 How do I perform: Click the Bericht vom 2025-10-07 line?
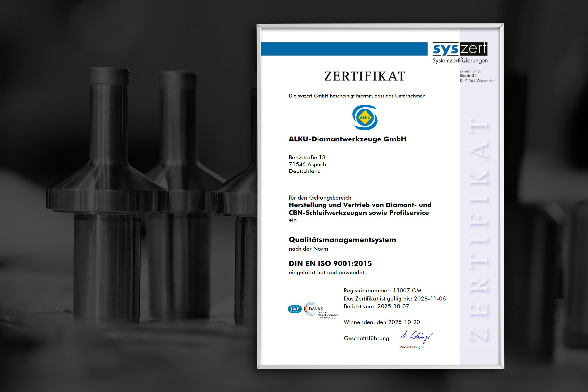[376, 306]
